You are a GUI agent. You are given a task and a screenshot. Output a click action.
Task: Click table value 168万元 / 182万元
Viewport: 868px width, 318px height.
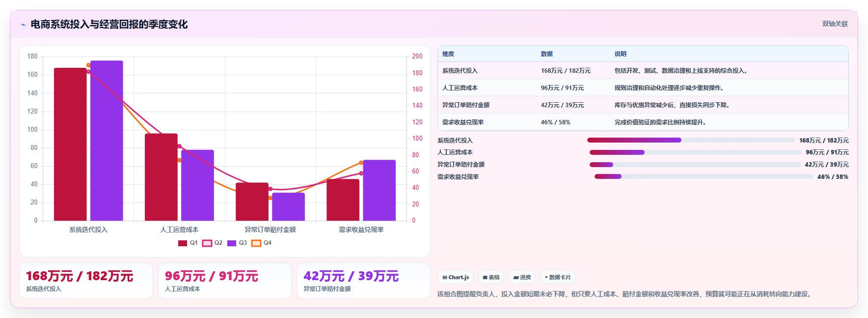566,71
